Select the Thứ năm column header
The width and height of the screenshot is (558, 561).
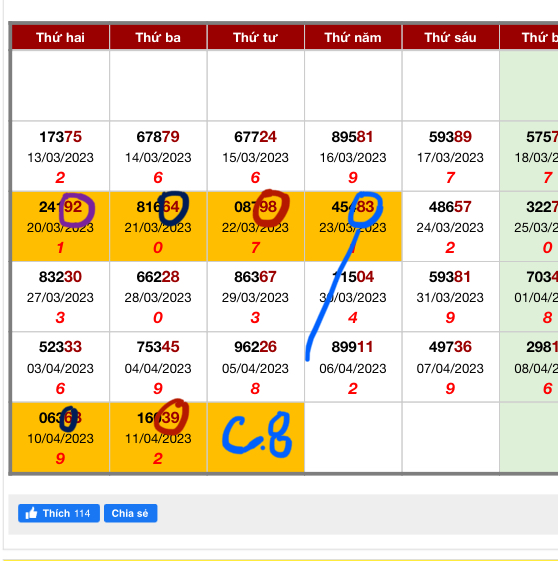pyautogui.click(x=353, y=37)
